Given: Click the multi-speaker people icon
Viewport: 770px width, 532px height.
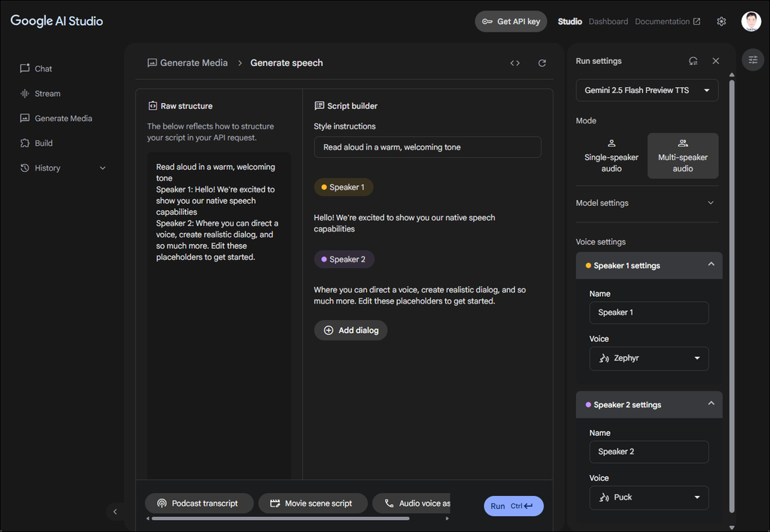Looking at the screenshot, I should (683, 144).
